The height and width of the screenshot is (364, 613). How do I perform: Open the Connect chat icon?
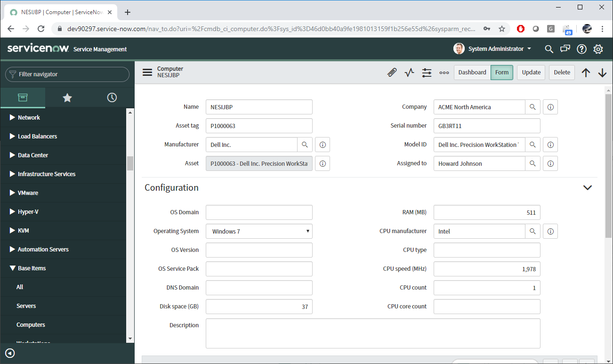565,49
